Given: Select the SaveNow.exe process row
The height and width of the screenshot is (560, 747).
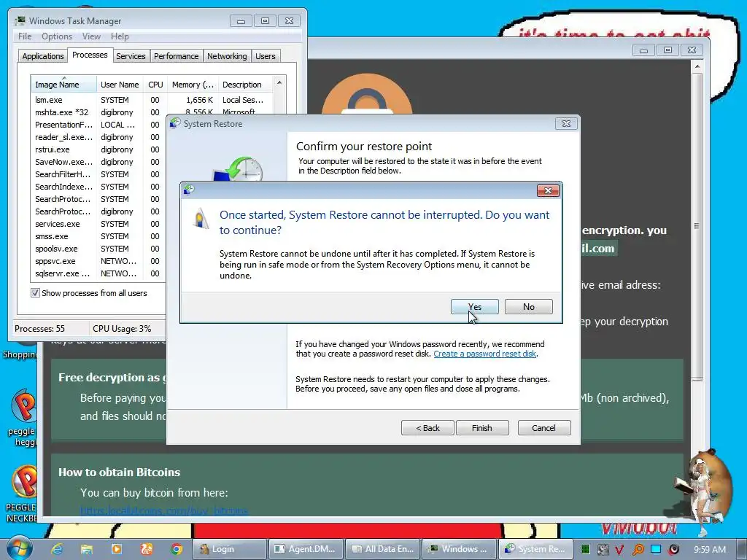Looking at the screenshot, I should [x=98, y=162].
